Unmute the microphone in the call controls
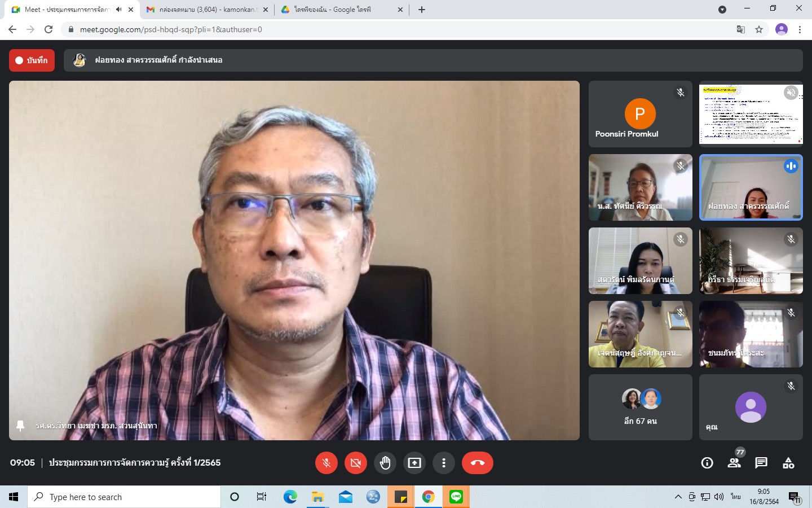Screen dimensions: 812x508 tap(326, 463)
